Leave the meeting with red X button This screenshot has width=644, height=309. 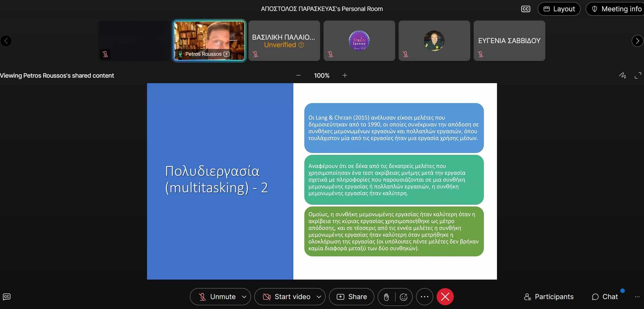click(445, 297)
